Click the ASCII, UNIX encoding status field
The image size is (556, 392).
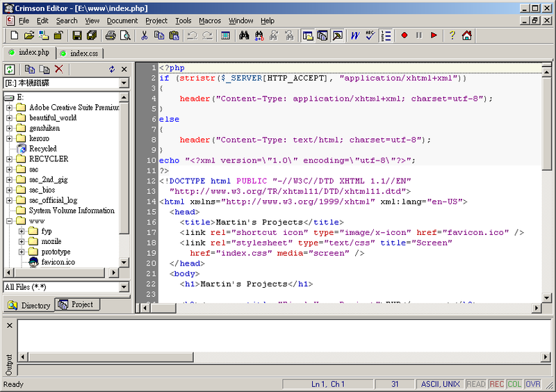pyautogui.click(x=440, y=384)
